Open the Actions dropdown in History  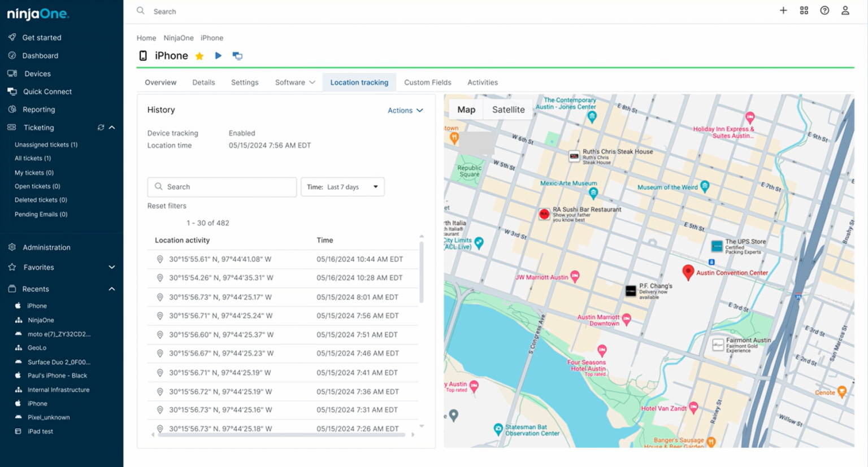coord(405,111)
